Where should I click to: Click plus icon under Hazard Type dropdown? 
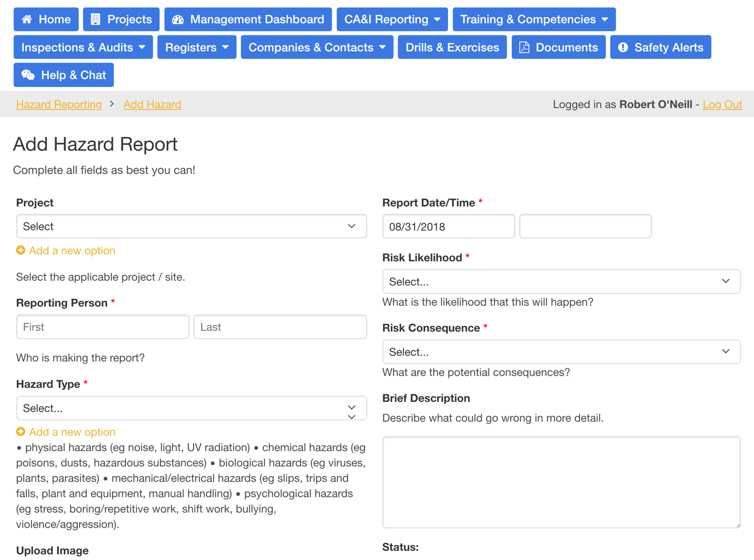(x=21, y=432)
